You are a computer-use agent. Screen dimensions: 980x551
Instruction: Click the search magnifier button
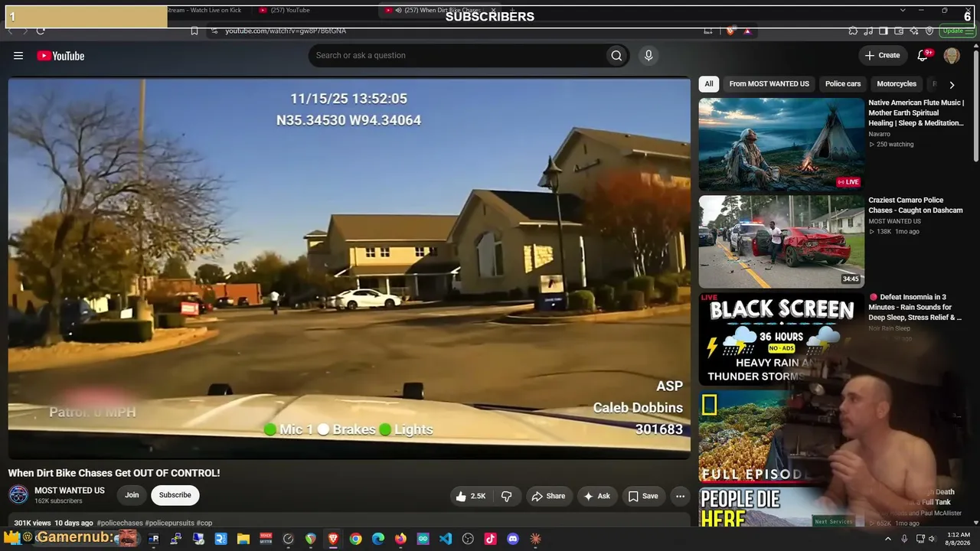point(616,55)
